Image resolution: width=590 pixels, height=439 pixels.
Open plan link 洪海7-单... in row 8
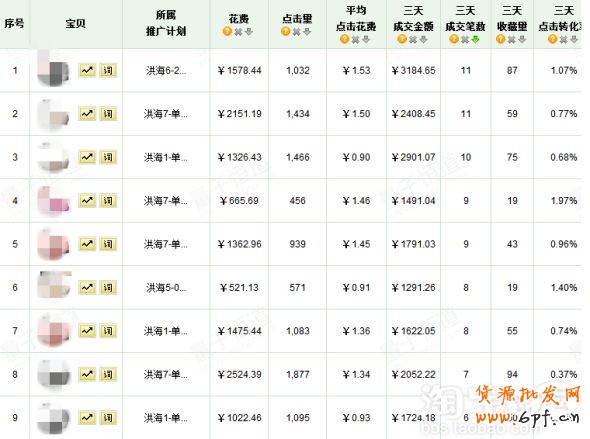pyautogui.click(x=166, y=375)
